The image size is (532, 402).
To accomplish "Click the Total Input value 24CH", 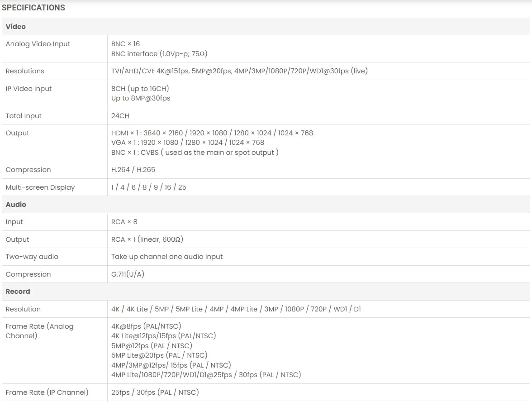I will point(120,116).
